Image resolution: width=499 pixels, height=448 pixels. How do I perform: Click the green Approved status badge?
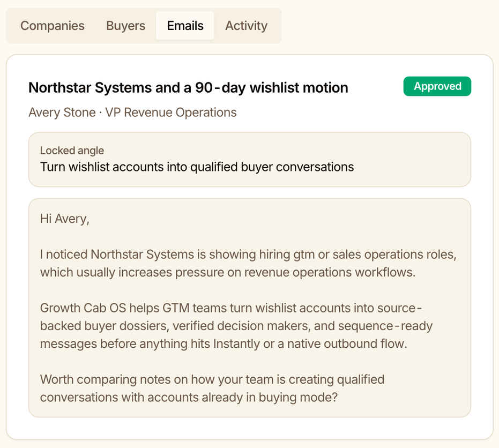437,86
